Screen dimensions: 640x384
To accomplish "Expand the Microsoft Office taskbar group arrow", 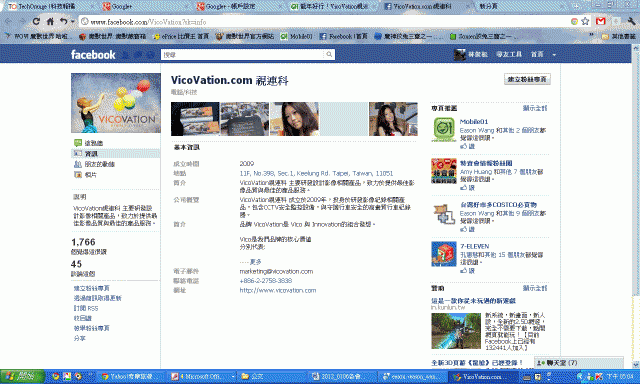I will pyautogui.click(x=233, y=376).
